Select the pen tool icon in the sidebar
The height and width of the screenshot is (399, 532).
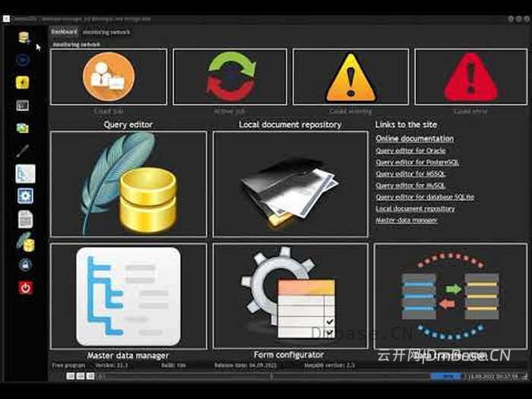23,151
